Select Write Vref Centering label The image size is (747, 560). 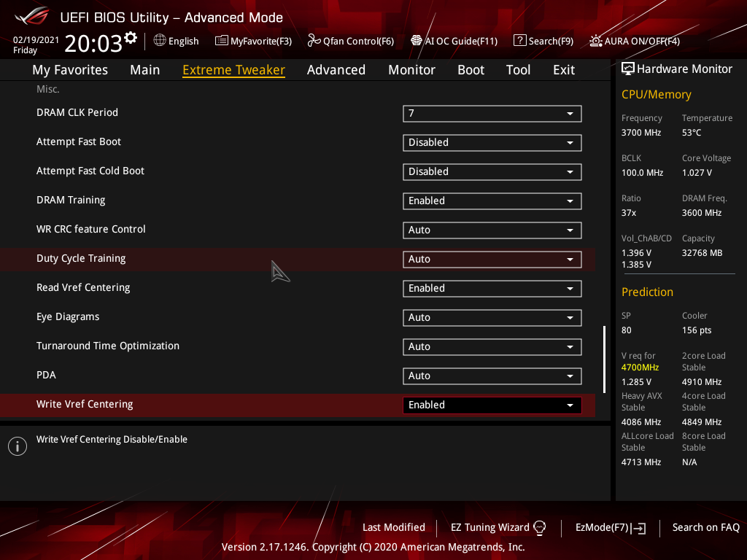[85, 404]
